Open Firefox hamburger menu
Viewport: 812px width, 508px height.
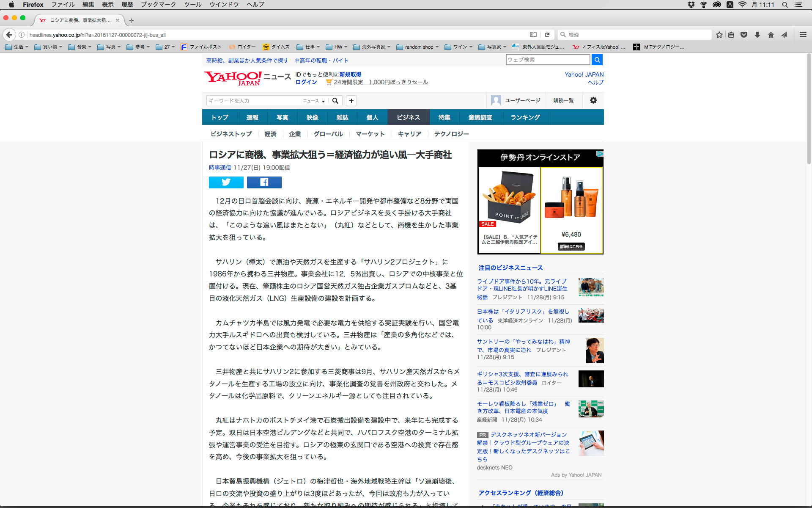tap(803, 35)
